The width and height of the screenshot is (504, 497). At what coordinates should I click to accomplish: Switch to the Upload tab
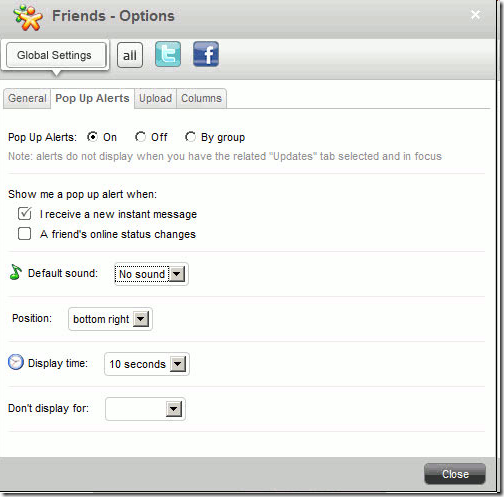point(155,98)
